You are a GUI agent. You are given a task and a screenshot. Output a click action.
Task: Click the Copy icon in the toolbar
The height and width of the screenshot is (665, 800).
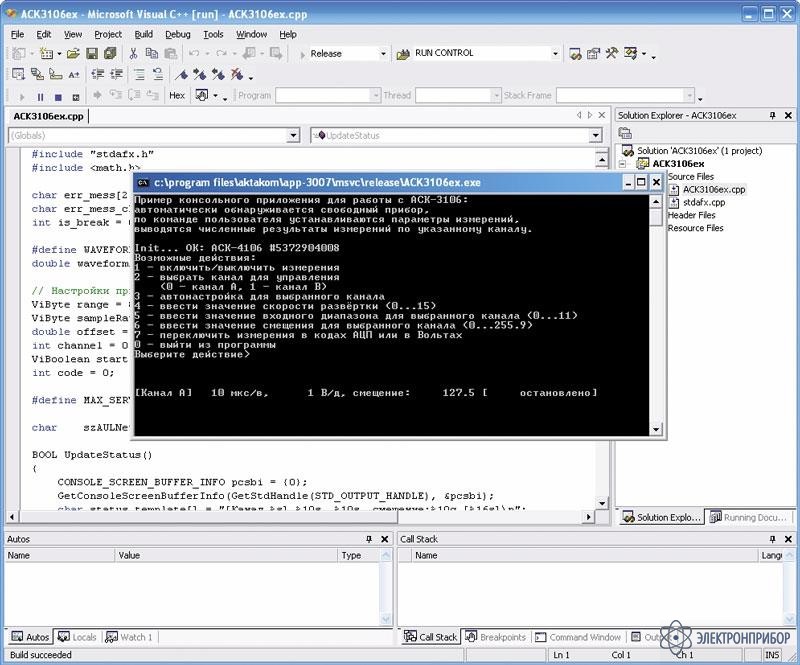(152, 53)
